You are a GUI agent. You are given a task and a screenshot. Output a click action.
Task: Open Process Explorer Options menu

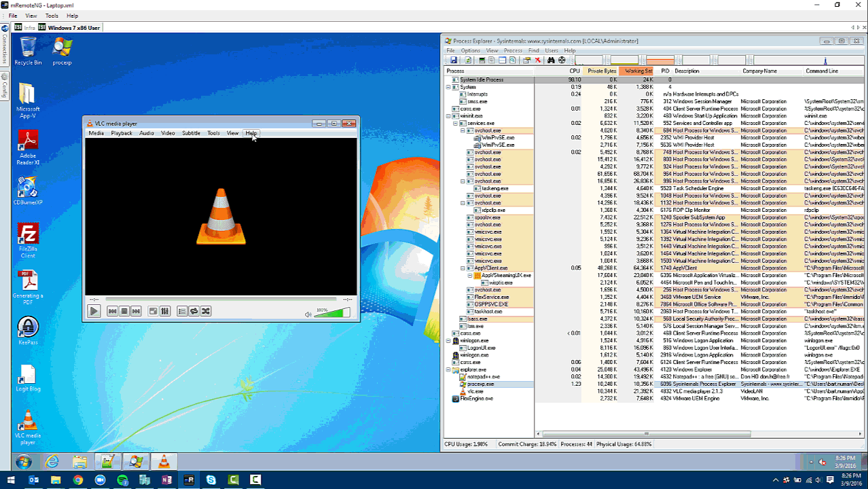coord(471,50)
